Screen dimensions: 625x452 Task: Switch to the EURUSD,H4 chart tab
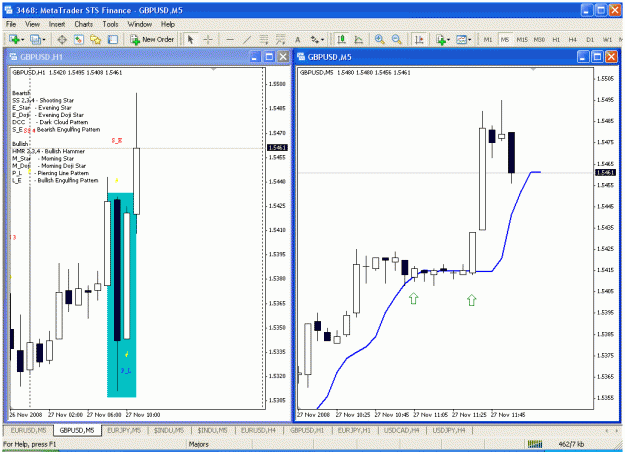click(x=258, y=430)
